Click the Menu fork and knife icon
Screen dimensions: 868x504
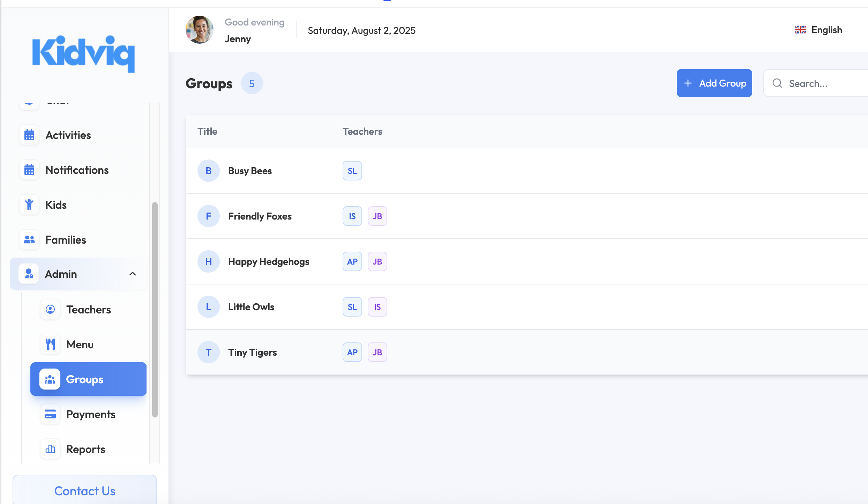[x=50, y=344]
